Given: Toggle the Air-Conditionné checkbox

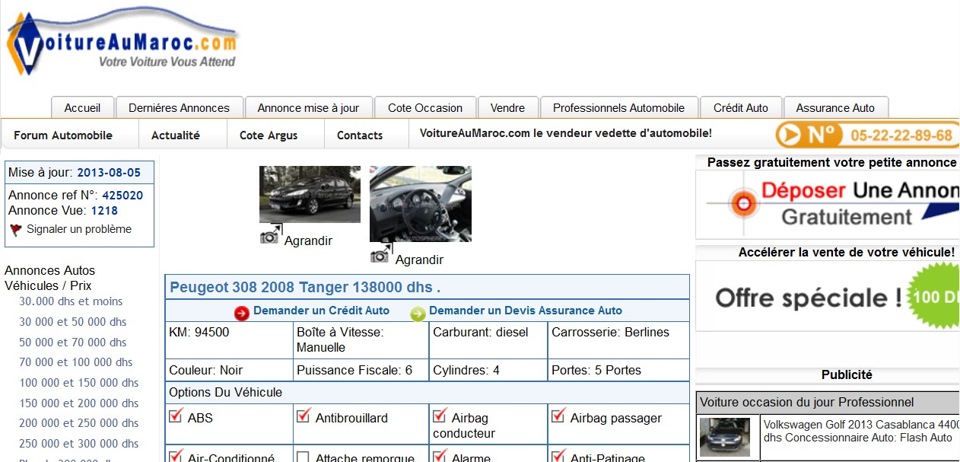Looking at the screenshot, I should tap(176, 456).
